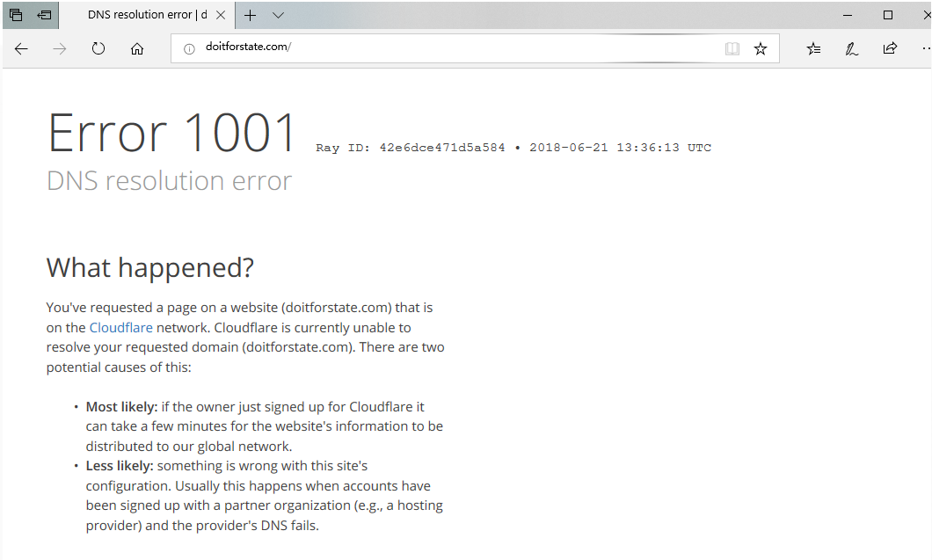Click the forward navigation arrow
The image size is (932, 560).
pyautogui.click(x=60, y=49)
